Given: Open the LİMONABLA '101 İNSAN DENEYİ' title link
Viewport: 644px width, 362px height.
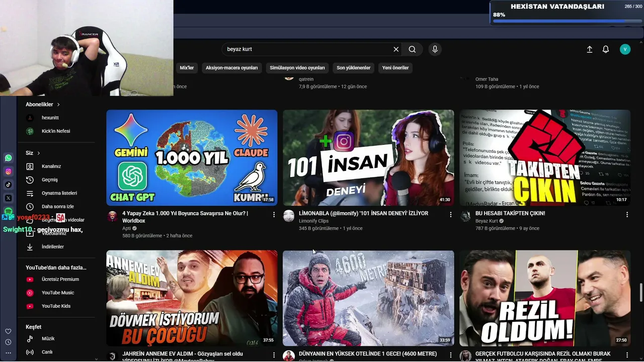Looking at the screenshot, I should click(x=363, y=213).
